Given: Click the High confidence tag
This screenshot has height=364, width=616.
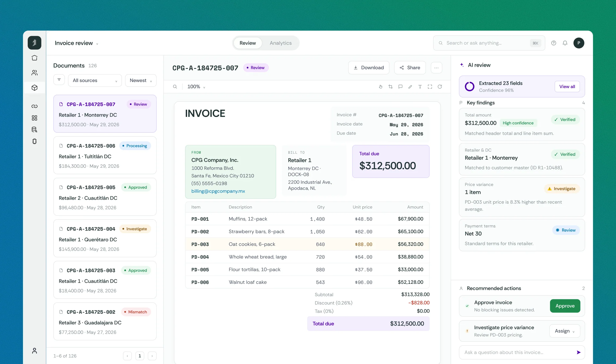Looking at the screenshot, I should 518,123.
